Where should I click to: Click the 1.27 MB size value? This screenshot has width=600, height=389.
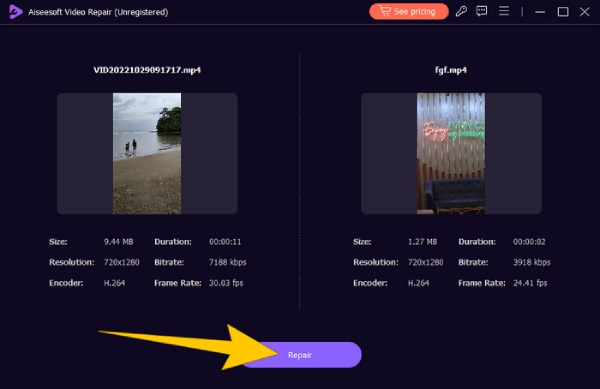[422, 242]
